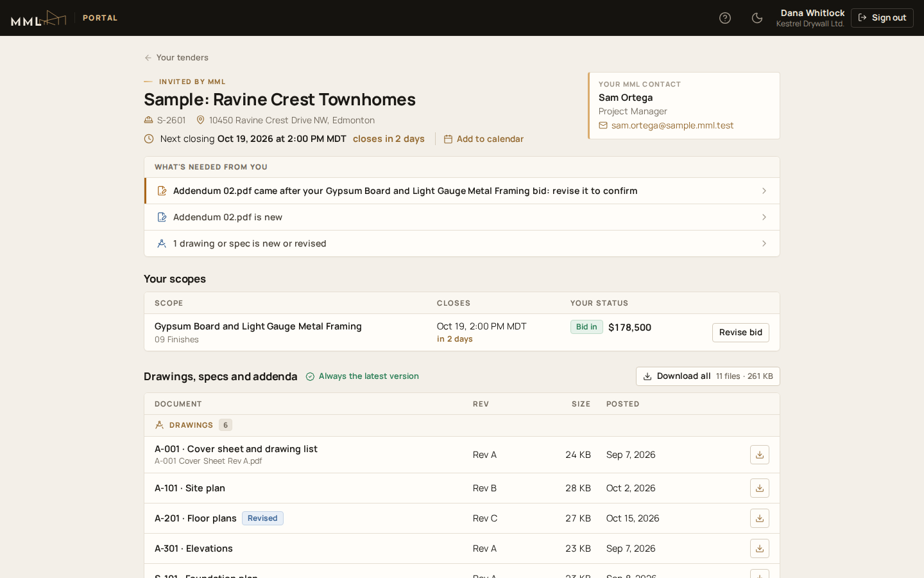Add closing date to calendar

click(484, 139)
